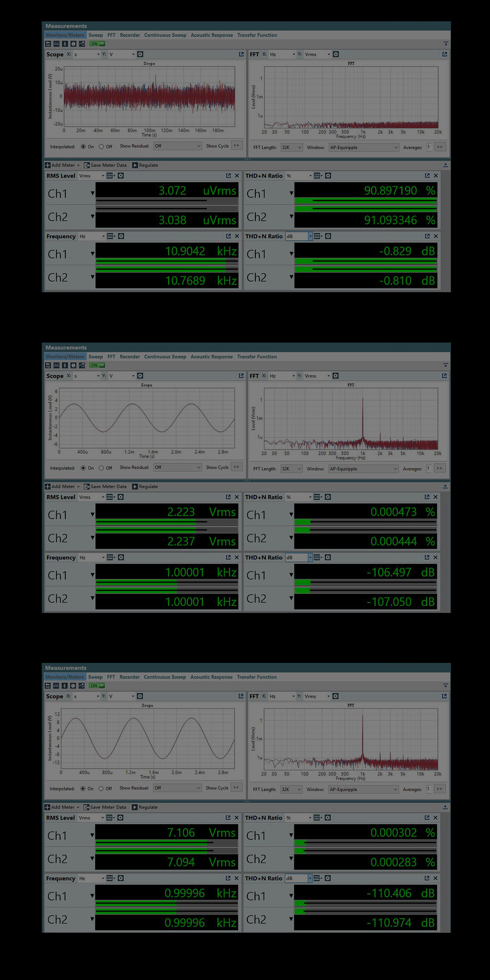490x980 pixels.
Task: Open the AP-Equiripple Window dropdown in the top panel
Action: click(364, 147)
